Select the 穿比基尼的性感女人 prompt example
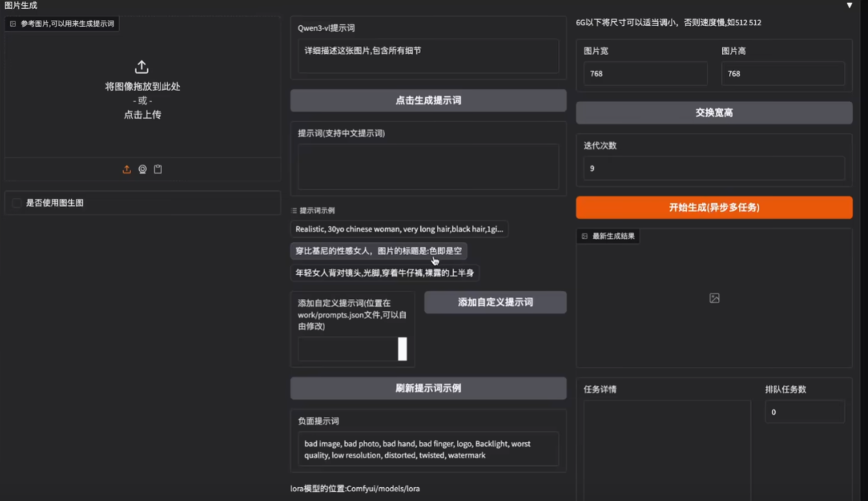Screen dimensions: 868x501 click(x=379, y=251)
